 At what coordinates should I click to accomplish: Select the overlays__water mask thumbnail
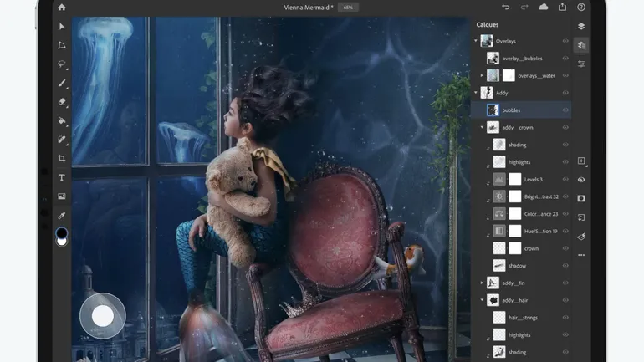pos(509,75)
